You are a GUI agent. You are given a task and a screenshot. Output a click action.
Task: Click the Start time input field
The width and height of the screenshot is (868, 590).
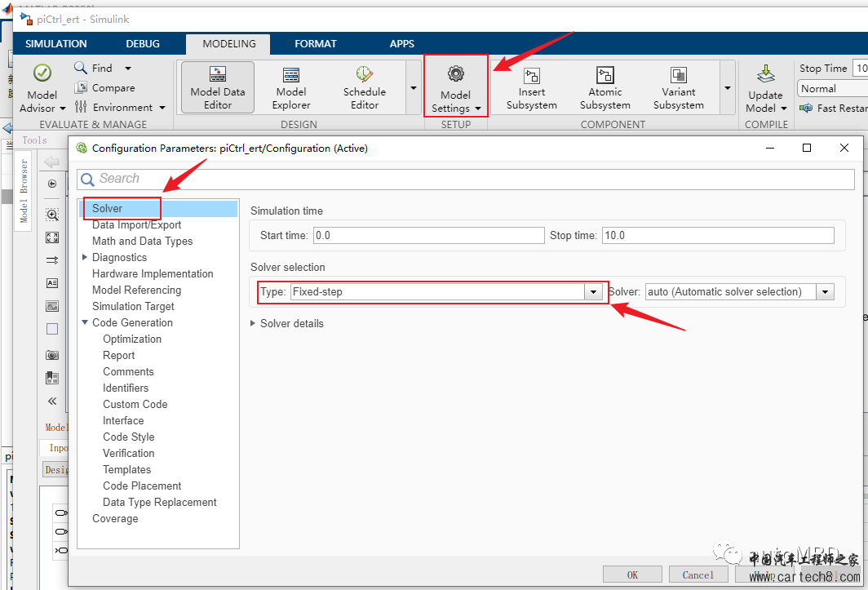click(429, 236)
